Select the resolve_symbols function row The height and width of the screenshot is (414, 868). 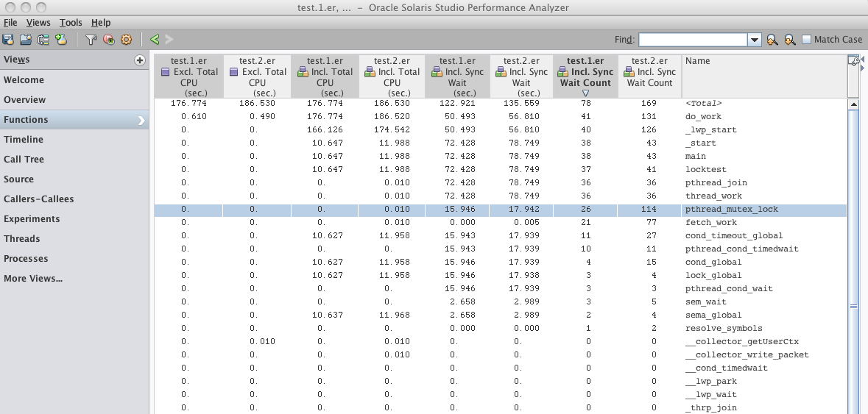click(x=501, y=328)
